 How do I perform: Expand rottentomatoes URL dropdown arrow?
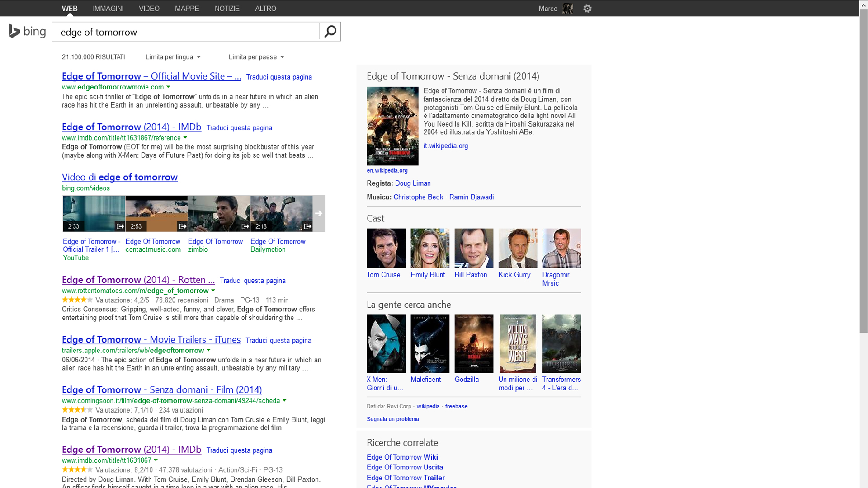click(213, 291)
